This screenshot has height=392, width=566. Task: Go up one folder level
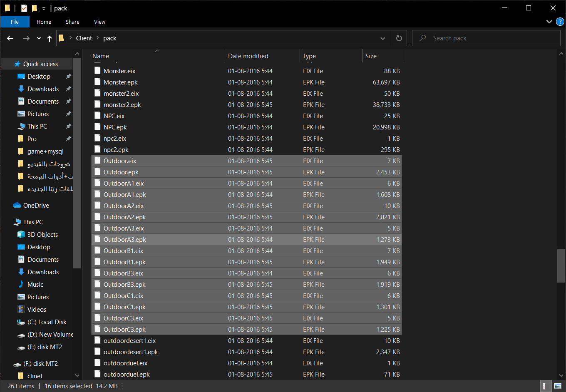pyautogui.click(x=50, y=38)
